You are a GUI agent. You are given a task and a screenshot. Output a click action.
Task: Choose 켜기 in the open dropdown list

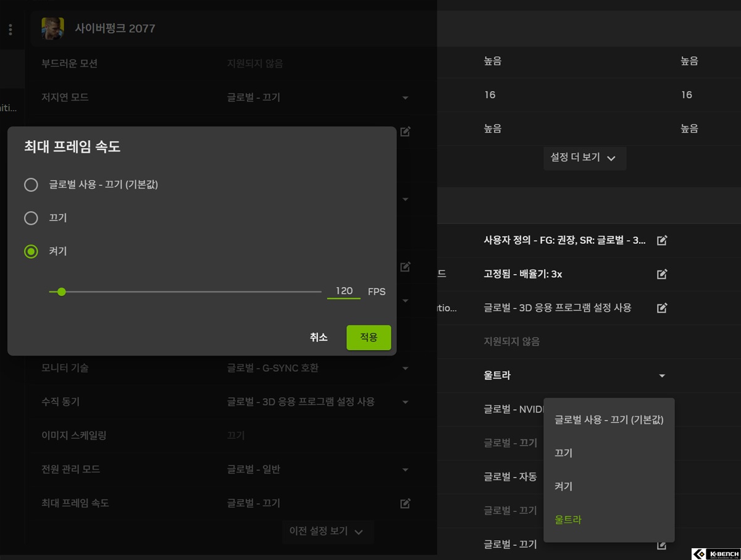click(x=563, y=487)
